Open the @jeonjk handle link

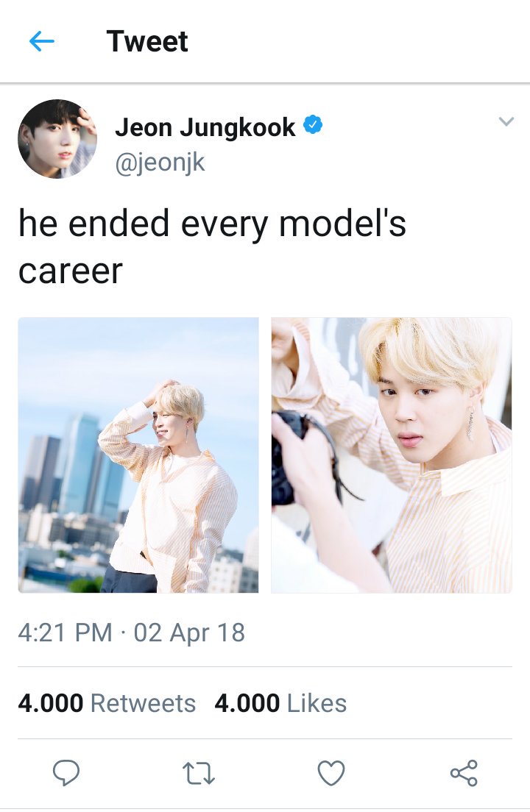160,163
